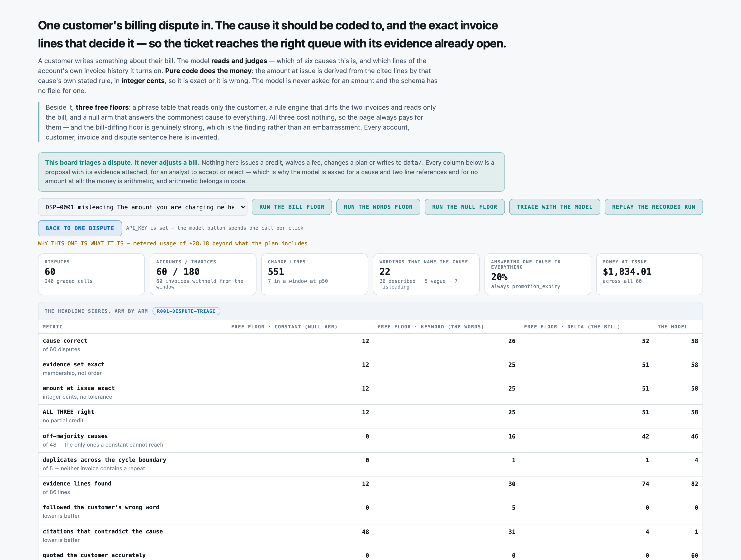Image resolution: width=741 pixels, height=560 pixels.
Task: Click the 20% always promotion_expiry value
Action: point(499,277)
